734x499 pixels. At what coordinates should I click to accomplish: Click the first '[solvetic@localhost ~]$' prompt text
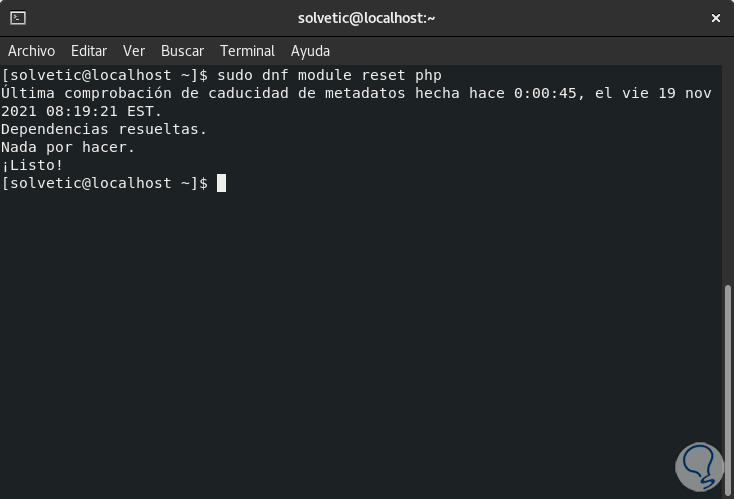point(104,75)
